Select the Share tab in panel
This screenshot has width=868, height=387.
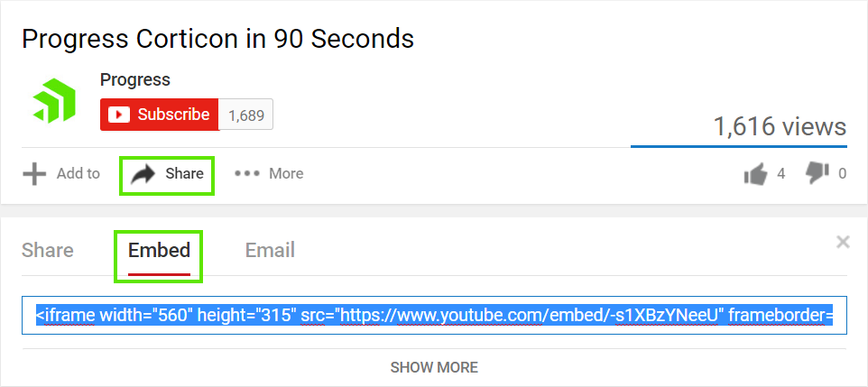[48, 250]
